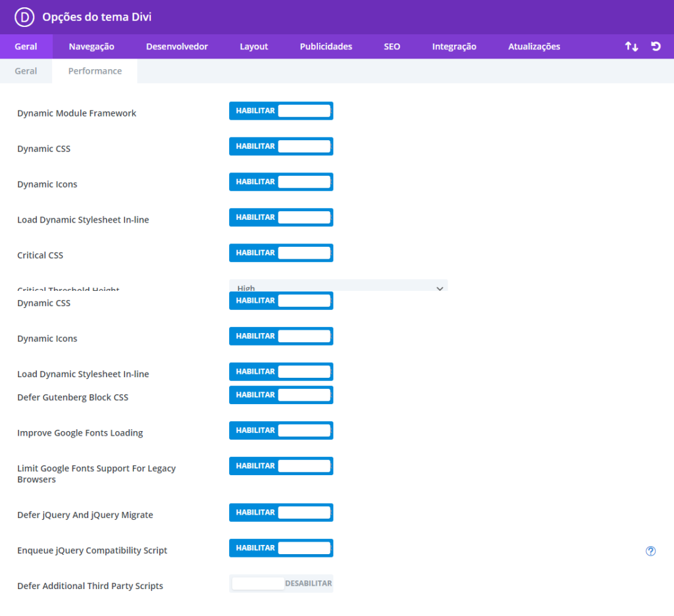This screenshot has height=616, width=674.
Task: Disable the Dynamic Module Framework toggle
Action: [x=281, y=111]
